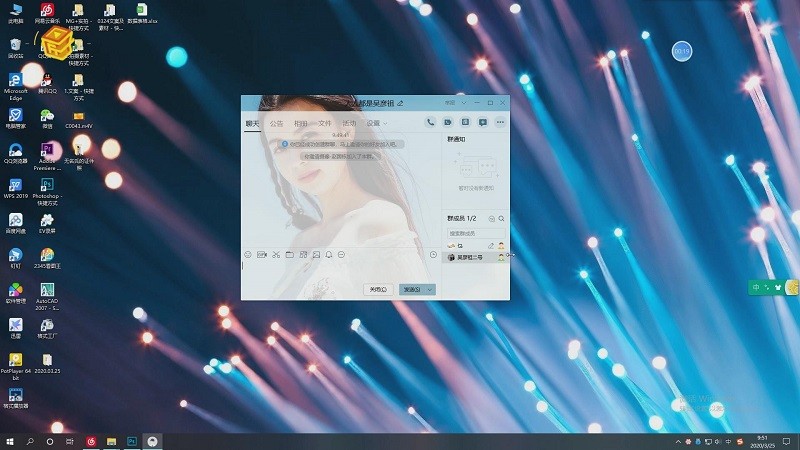Viewport: 800px width, 450px height.
Task: Open the more options ellipsis button
Action: click(x=500, y=122)
